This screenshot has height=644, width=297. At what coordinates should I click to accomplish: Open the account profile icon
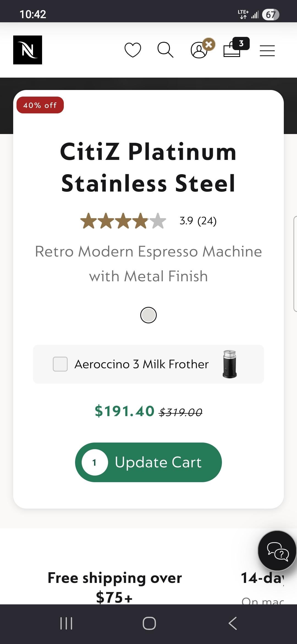[199, 50]
